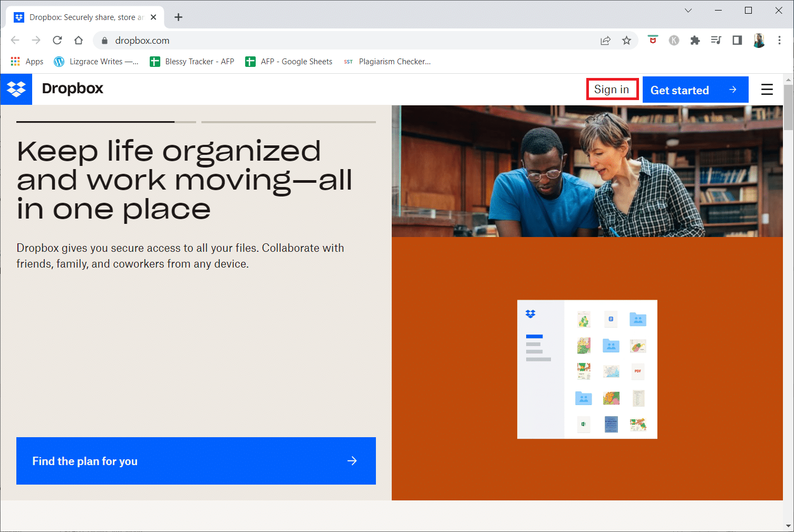Viewport: 794px width, 532px height.
Task: Click the gray K extension icon
Action: (674, 40)
